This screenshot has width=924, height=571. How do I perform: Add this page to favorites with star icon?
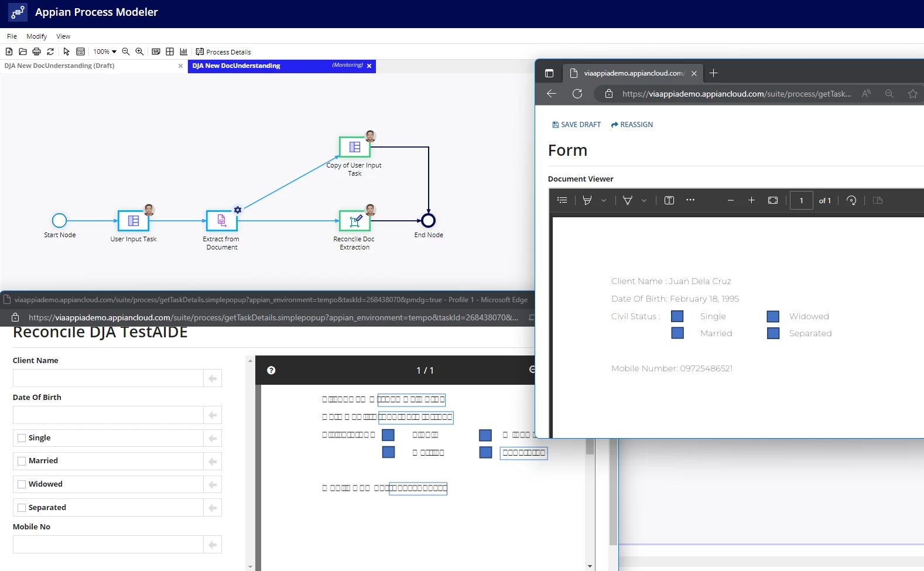[913, 94]
